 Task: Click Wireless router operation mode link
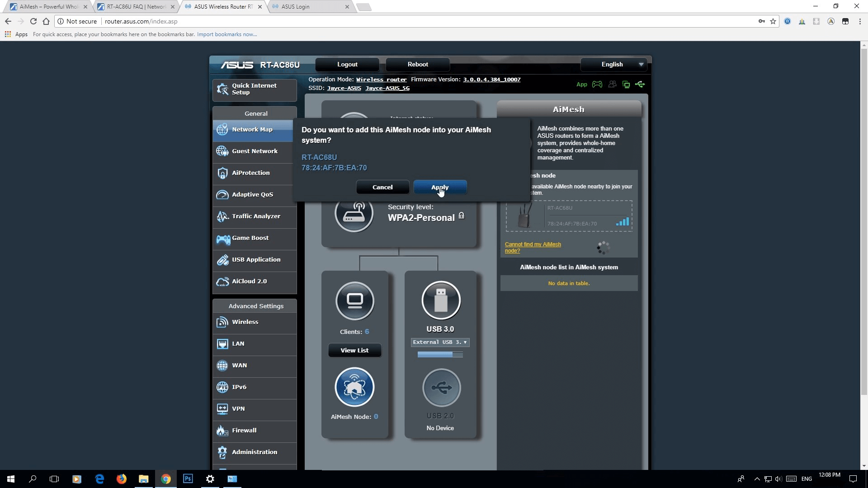coord(381,80)
